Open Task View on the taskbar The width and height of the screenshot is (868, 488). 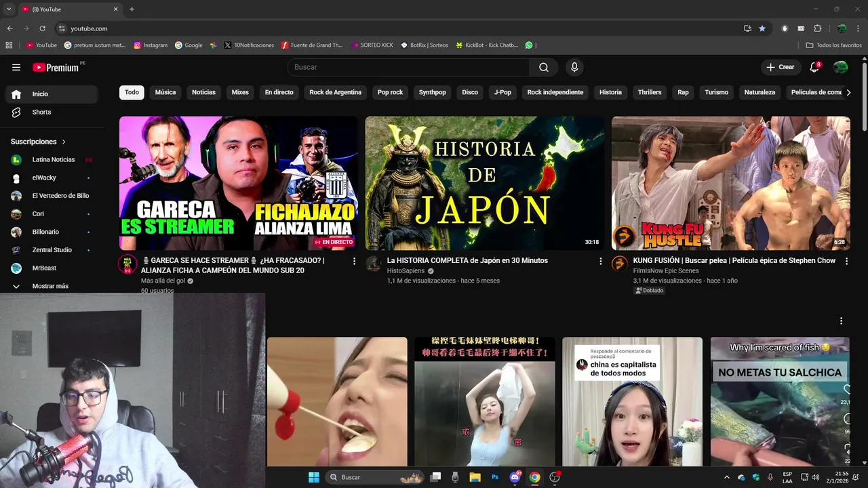435,477
